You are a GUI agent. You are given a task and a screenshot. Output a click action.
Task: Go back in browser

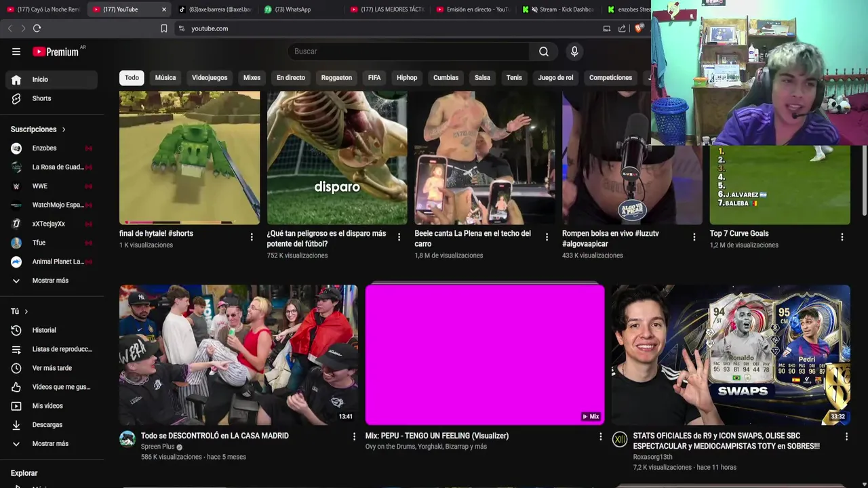[x=9, y=28]
